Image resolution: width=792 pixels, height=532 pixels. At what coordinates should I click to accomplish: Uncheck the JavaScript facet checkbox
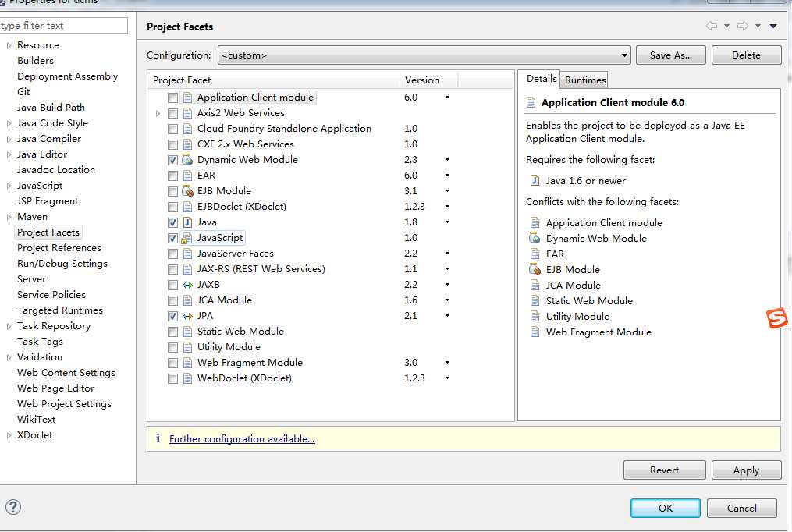172,238
